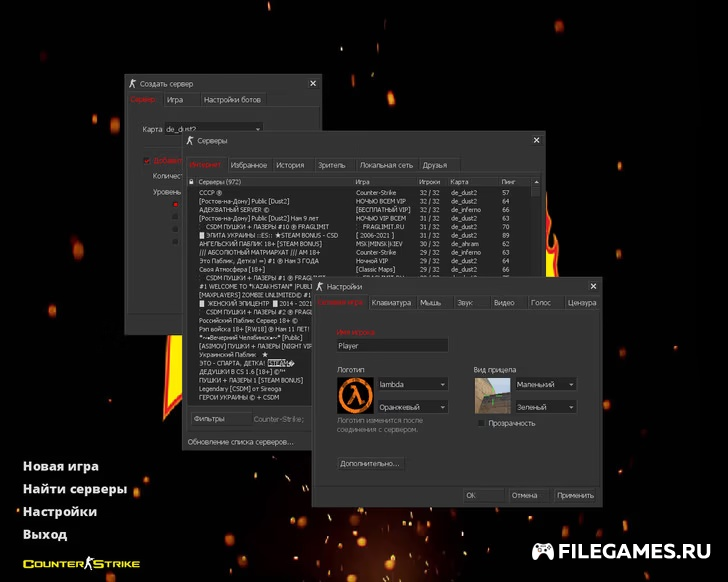Select 'ГЕРОИ УКРАИНЫ © + CSDM' server
This screenshot has height=582, width=728.
pos(250,397)
